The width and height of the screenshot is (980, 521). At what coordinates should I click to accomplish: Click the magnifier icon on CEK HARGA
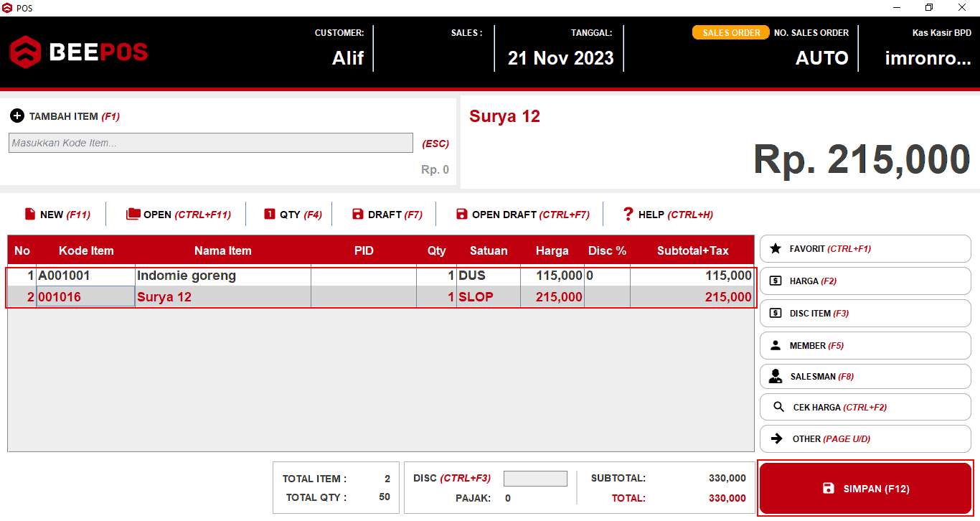point(779,407)
